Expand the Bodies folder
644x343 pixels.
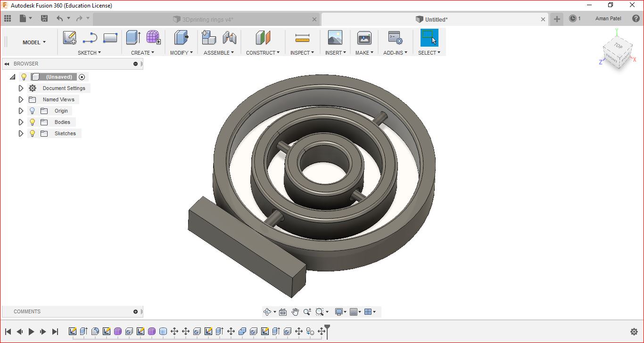21,122
